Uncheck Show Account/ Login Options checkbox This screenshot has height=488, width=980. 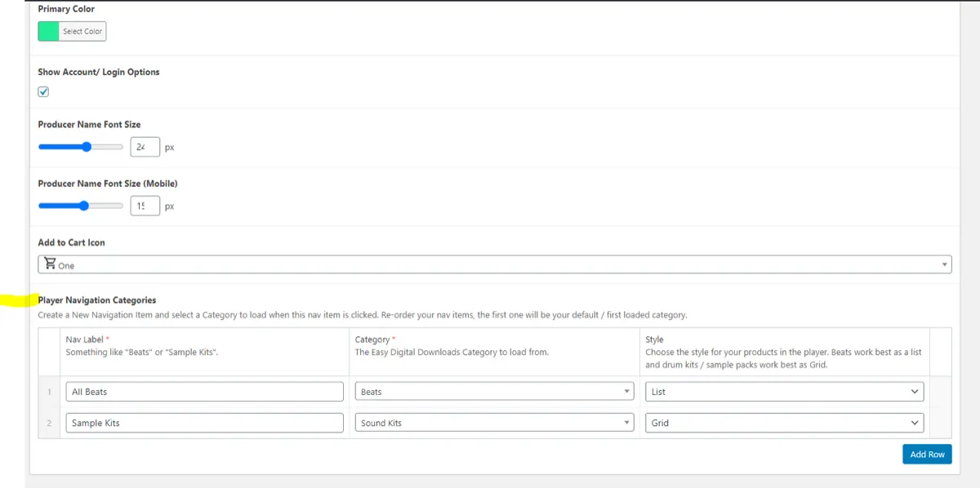43,91
